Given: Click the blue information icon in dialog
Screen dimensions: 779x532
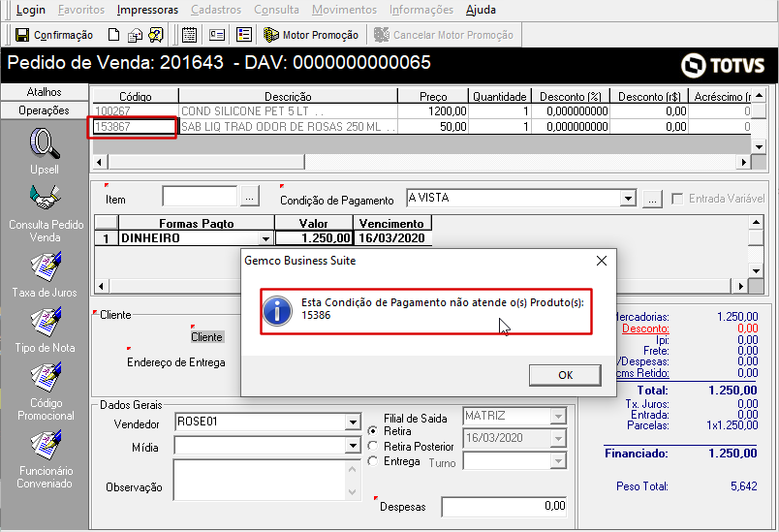Looking at the screenshot, I should point(277,311).
